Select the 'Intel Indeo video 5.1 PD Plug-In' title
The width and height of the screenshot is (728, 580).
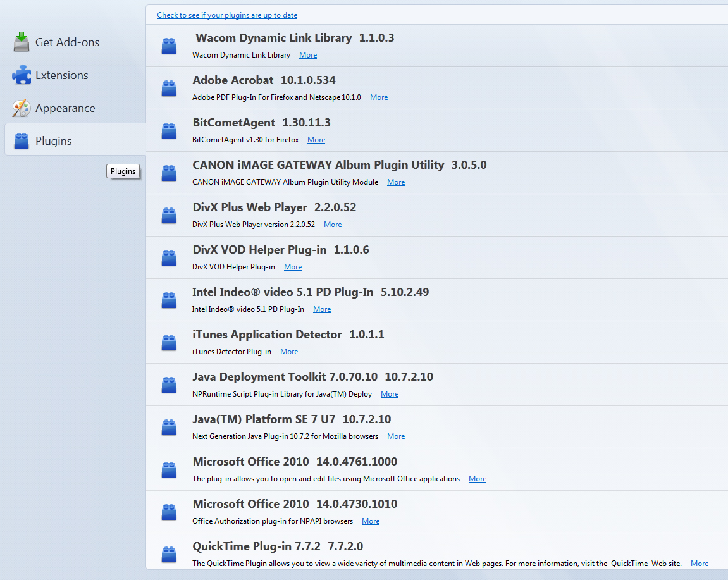point(283,292)
